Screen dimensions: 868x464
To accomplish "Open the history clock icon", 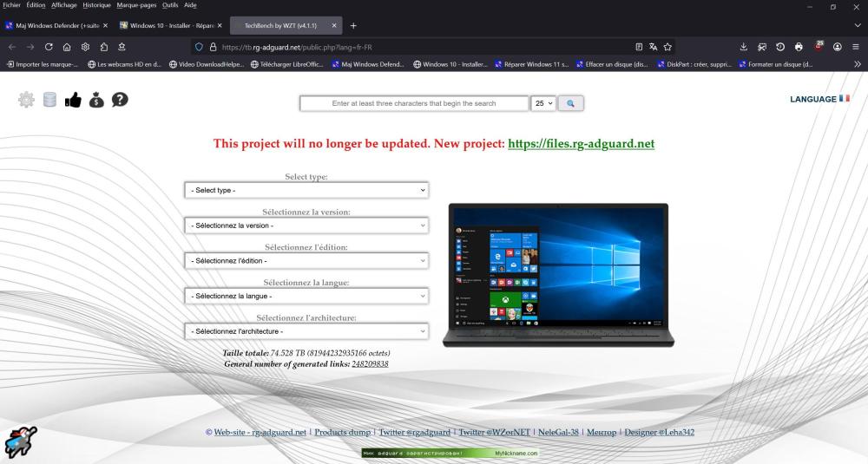I will point(780,47).
